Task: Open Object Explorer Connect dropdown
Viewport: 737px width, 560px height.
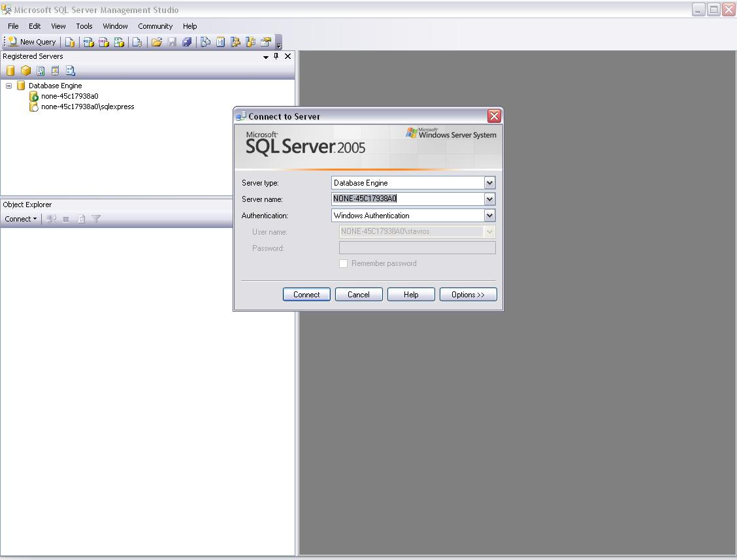Action: pos(21,219)
